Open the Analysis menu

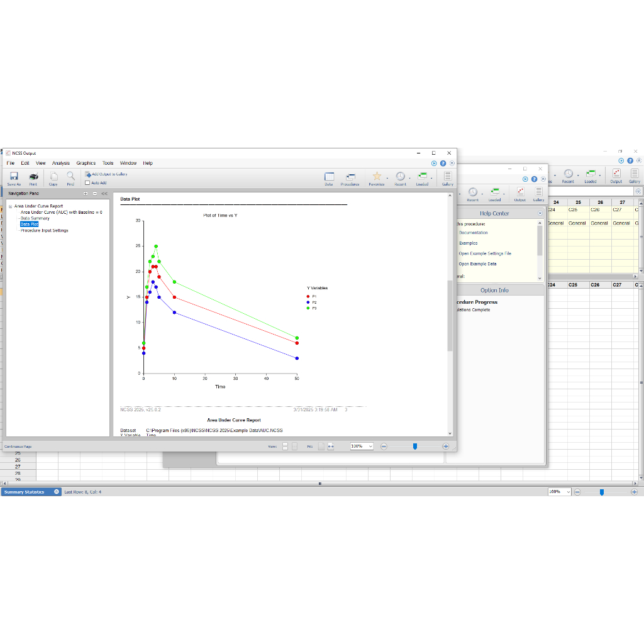point(61,163)
